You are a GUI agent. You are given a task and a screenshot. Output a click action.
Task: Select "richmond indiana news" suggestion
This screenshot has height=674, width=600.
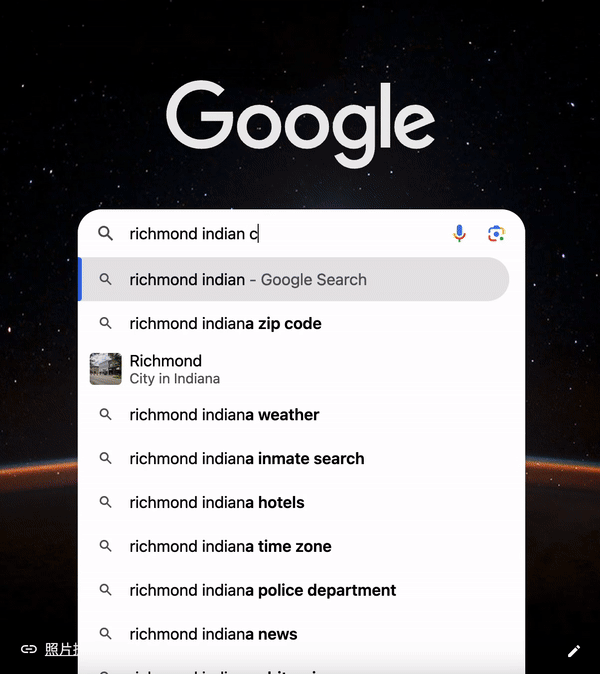[x=213, y=634]
